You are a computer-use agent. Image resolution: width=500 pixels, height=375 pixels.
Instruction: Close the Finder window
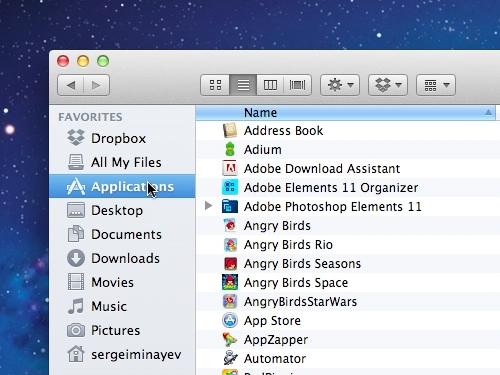[63, 61]
